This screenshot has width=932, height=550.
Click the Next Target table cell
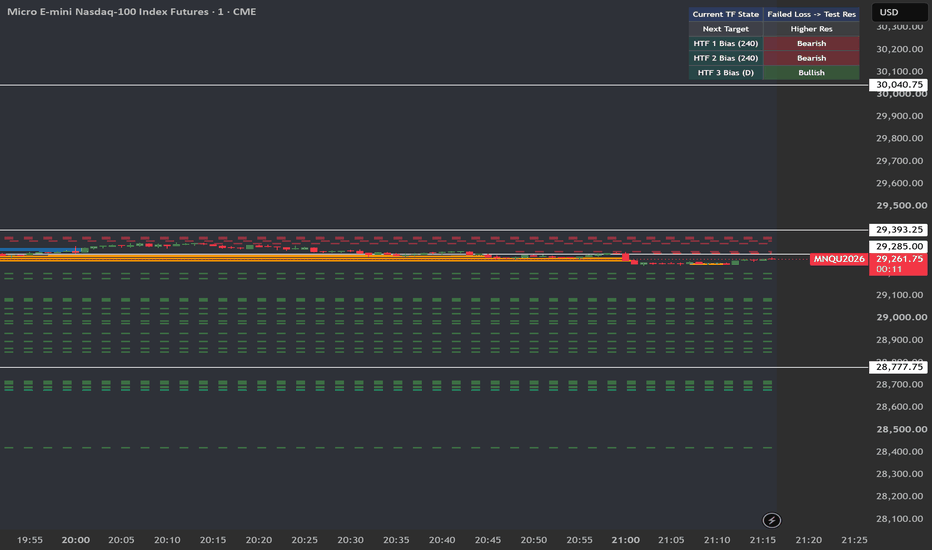(726, 29)
